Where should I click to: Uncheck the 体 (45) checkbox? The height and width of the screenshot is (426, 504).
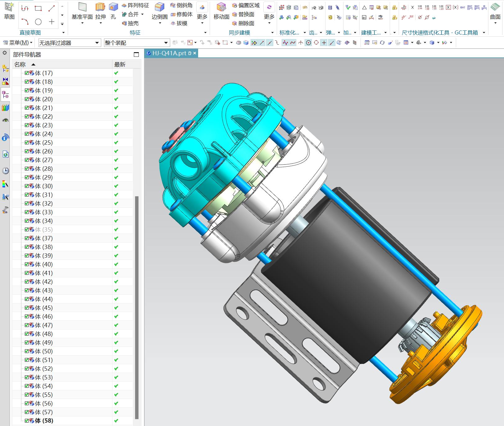click(x=27, y=308)
